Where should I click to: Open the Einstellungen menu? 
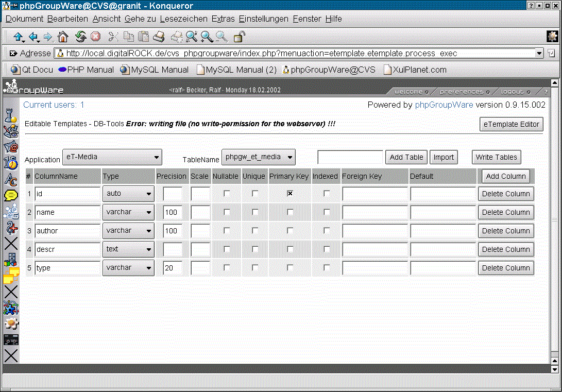(263, 19)
